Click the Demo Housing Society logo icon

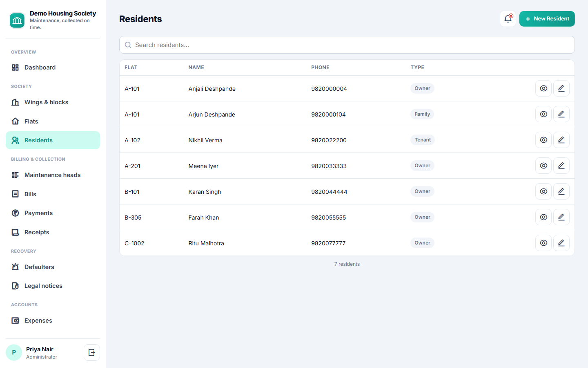tap(17, 20)
